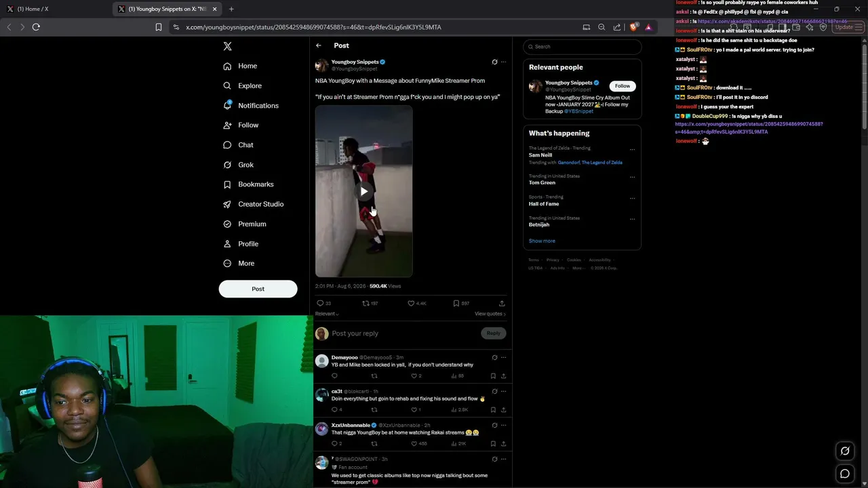The height and width of the screenshot is (488, 868).
Task: Like the Demayooo reply
Action: 414,375
